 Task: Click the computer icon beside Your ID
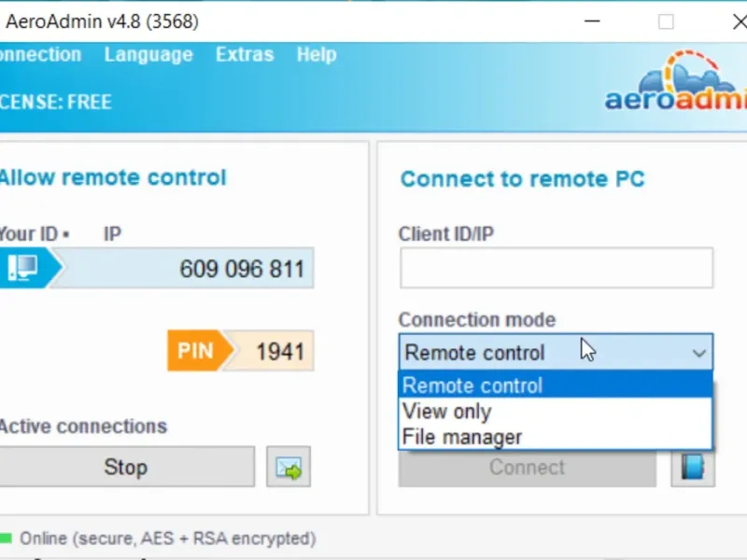(x=24, y=268)
